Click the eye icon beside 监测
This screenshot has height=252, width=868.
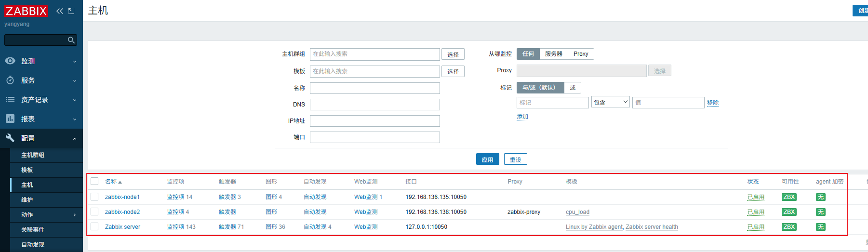click(10, 61)
